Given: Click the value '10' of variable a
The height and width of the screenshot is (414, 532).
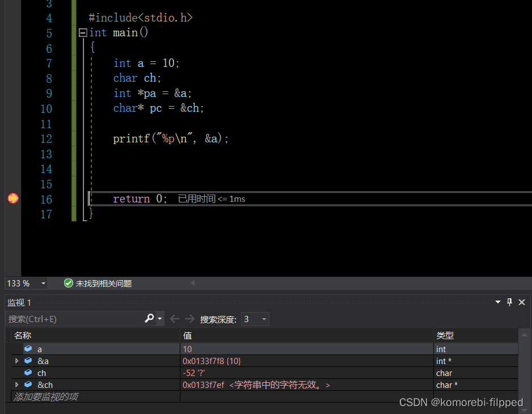Looking at the screenshot, I should pos(187,349).
